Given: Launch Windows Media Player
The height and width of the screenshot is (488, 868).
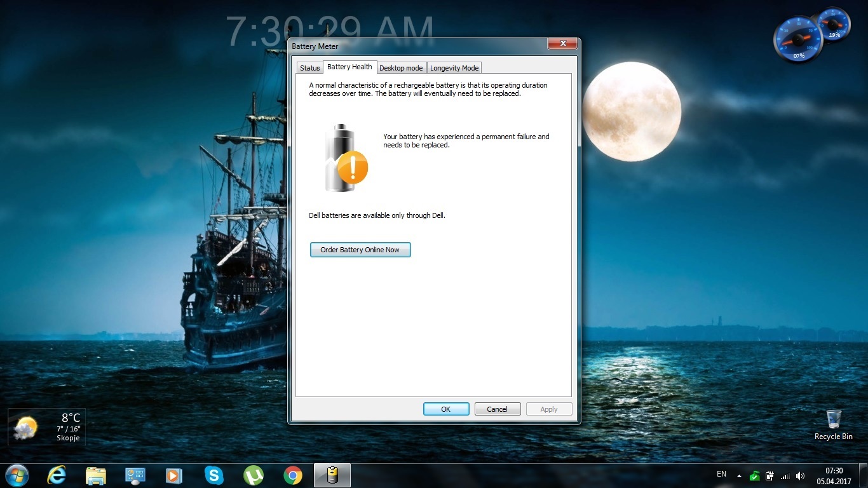Looking at the screenshot, I should pyautogui.click(x=174, y=475).
